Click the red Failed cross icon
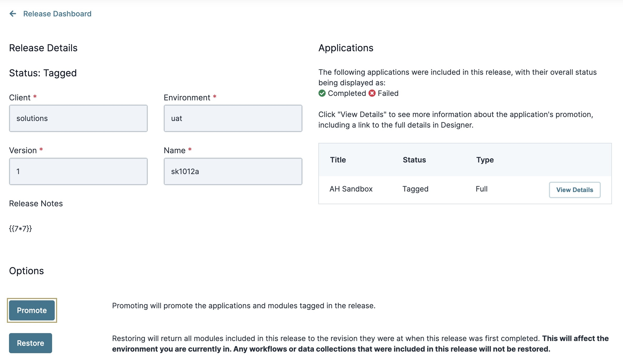This screenshot has height=364, width=623. 372,93
